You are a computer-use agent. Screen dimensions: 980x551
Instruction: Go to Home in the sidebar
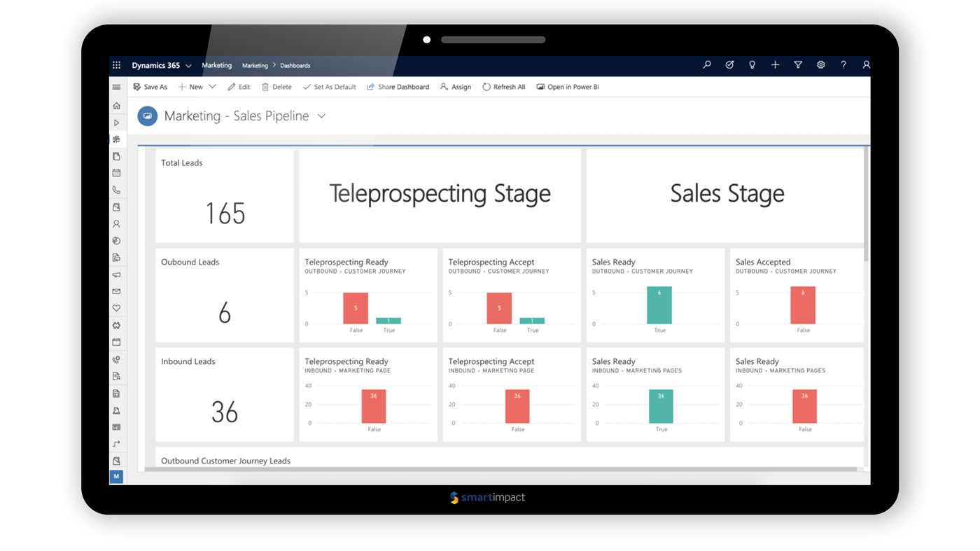coord(116,106)
